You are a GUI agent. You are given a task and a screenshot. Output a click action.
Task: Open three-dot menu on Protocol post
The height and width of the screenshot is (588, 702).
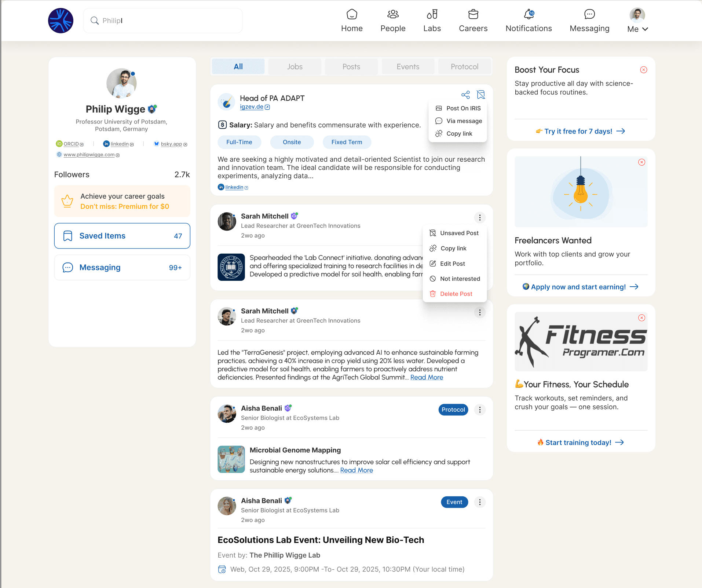tap(480, 410)
